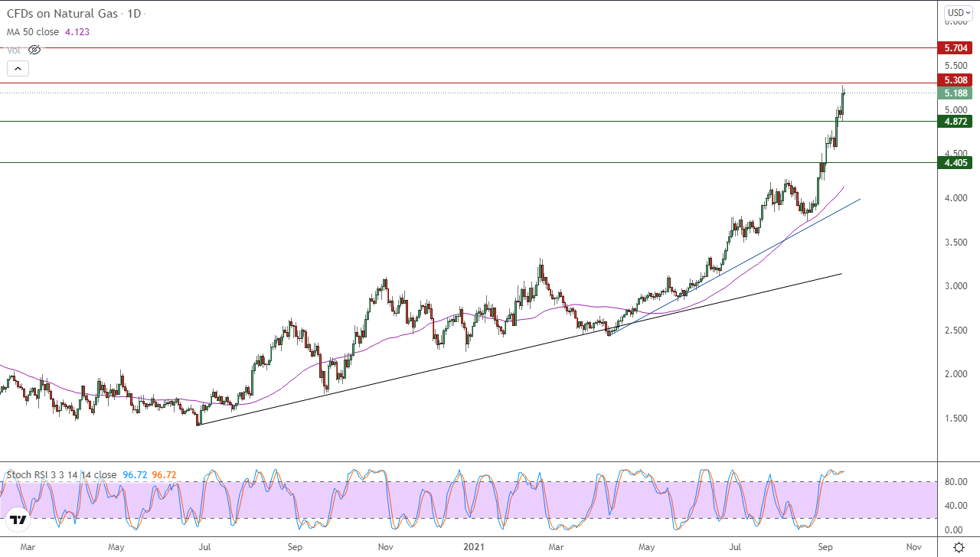Select the green horizontal line at 4.405
The width and height of the screenshot is (980, 557).
[x=469, y=162]
